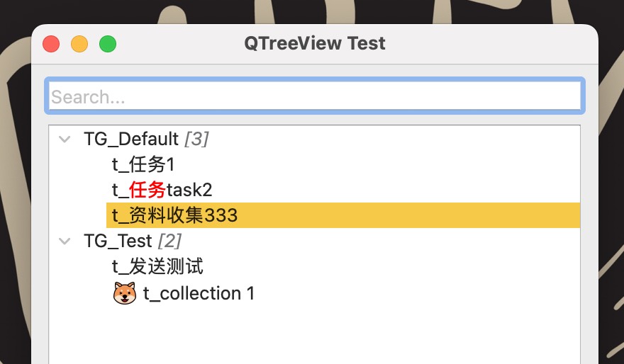Click inside the Search input field

(315, 96)
